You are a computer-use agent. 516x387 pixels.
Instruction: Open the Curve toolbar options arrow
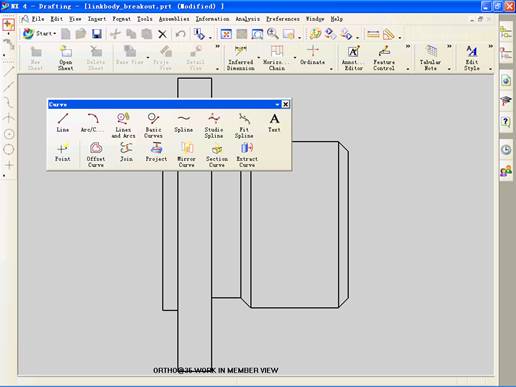(x=277, y=104)
